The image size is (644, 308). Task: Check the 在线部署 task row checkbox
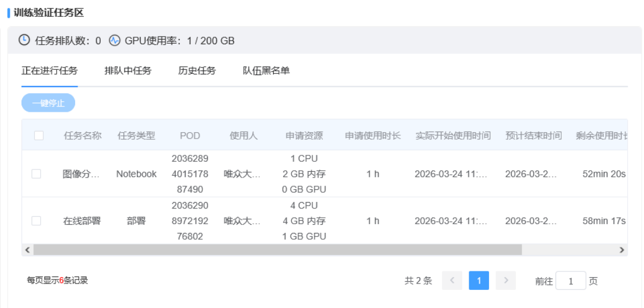tap(36, 221)
